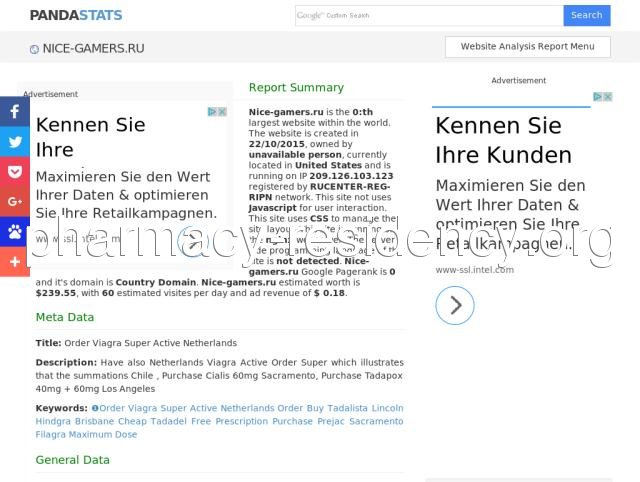Click the Meta Data heading
The image size is (640, 482).
65,317
